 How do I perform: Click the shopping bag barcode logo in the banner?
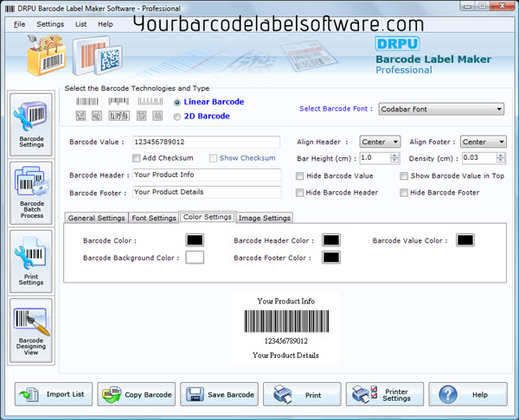[x=47, y=55]
